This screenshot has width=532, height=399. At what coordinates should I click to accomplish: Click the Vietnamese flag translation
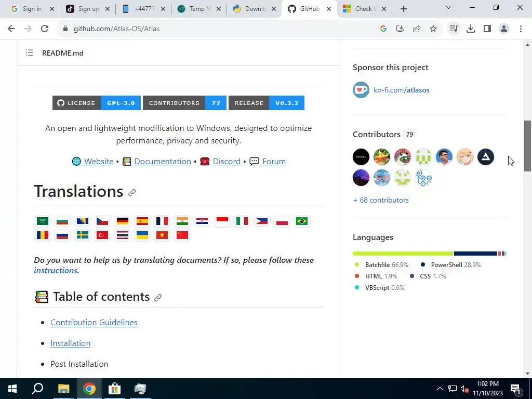point(162,235)
